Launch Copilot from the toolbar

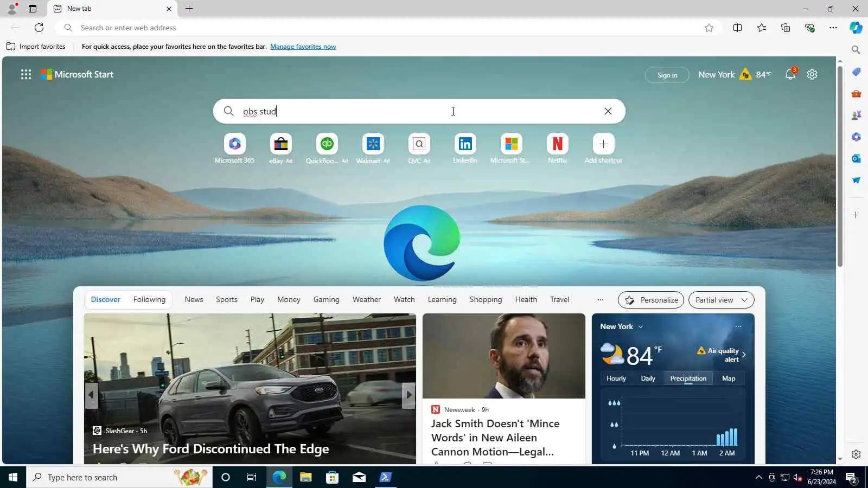856,28
